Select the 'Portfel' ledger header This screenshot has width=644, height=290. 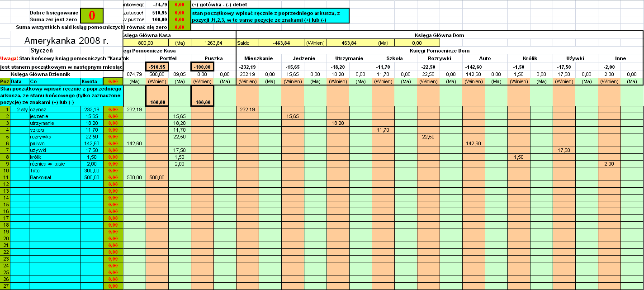(168, 58)
